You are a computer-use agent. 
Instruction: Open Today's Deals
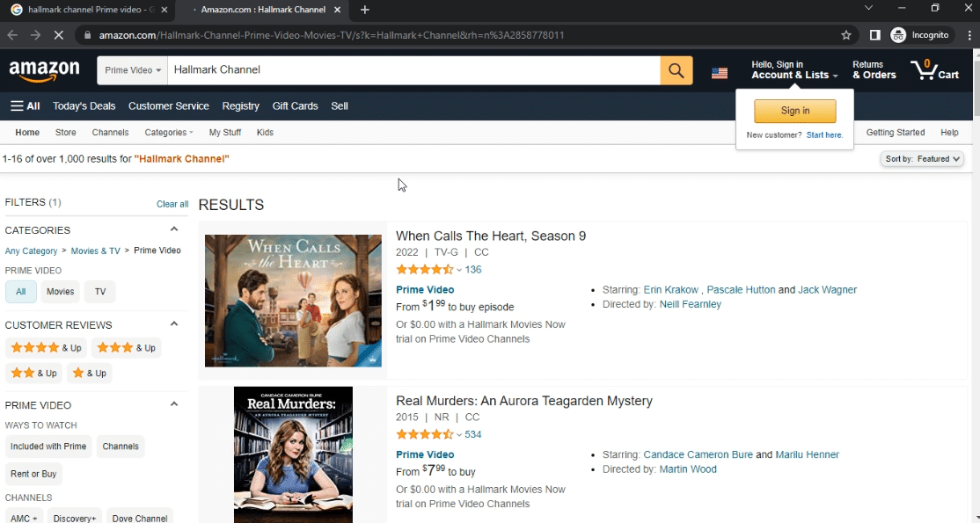click(x=84, y=106)
